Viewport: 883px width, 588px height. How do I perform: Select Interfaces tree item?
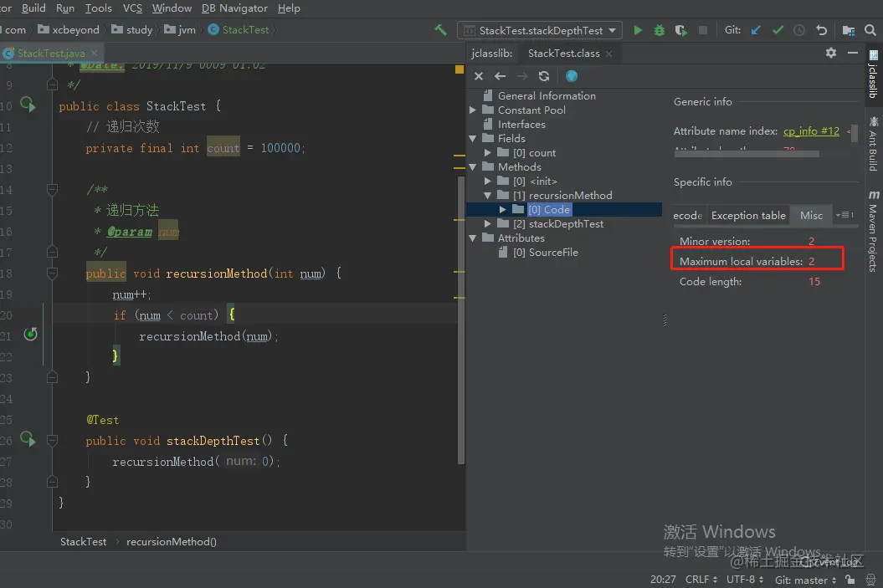tap(521, 125)
